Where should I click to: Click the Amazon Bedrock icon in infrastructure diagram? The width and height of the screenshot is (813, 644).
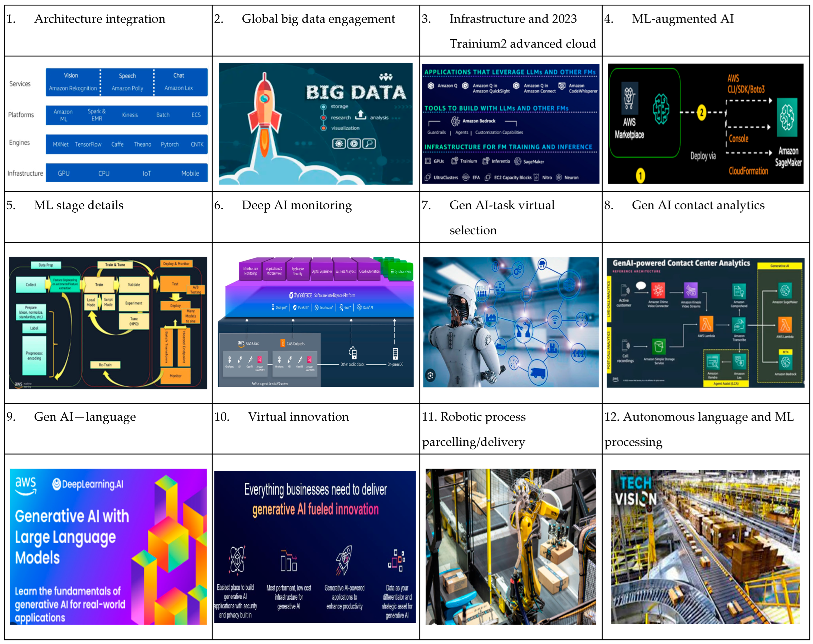[456, 121]
